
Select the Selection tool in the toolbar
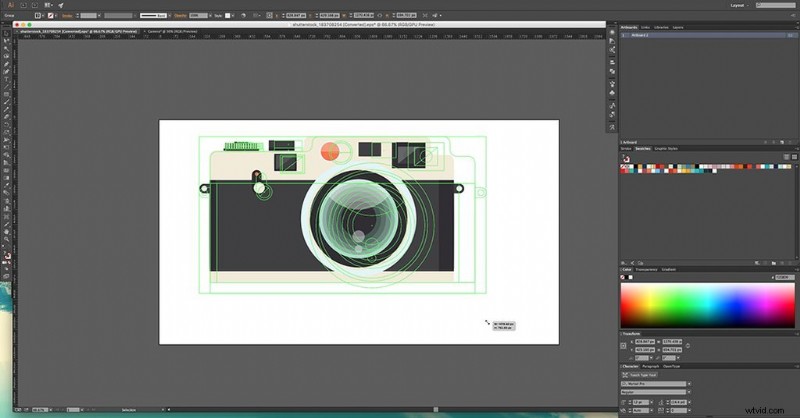pos(6,33)
